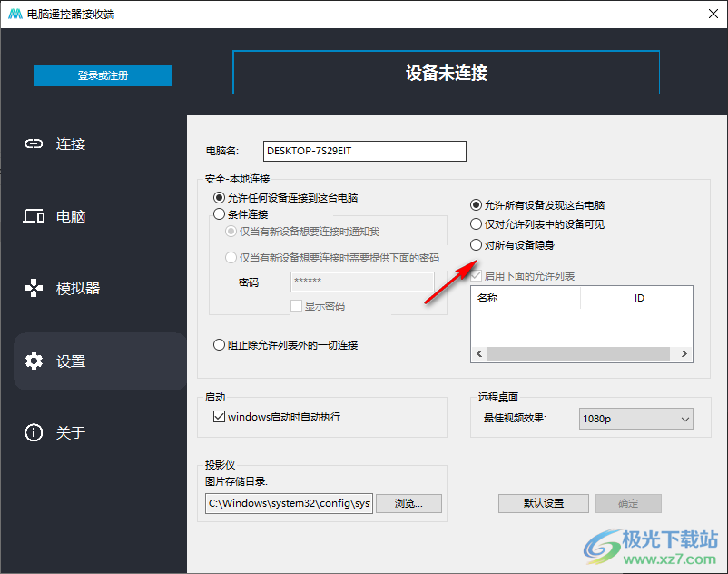Click the 模拟器 (Emulator) sidebar icon
728x574 pixels.
pos(34,289)
